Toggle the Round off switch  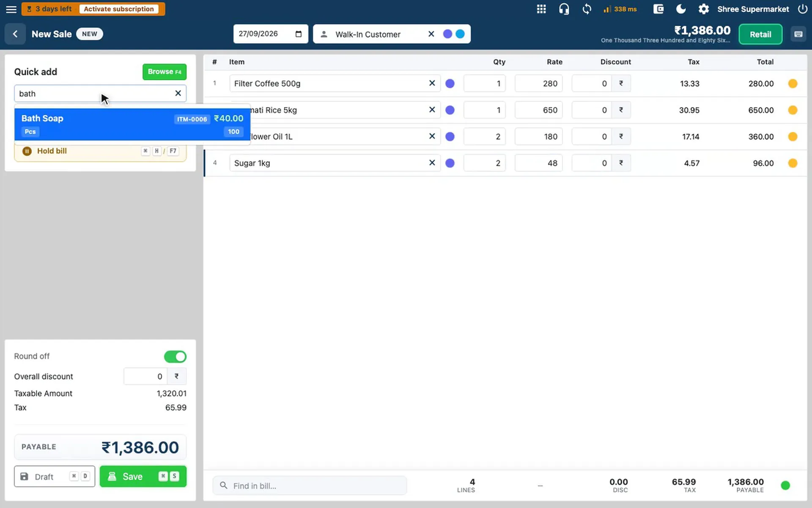coord(175,356)
